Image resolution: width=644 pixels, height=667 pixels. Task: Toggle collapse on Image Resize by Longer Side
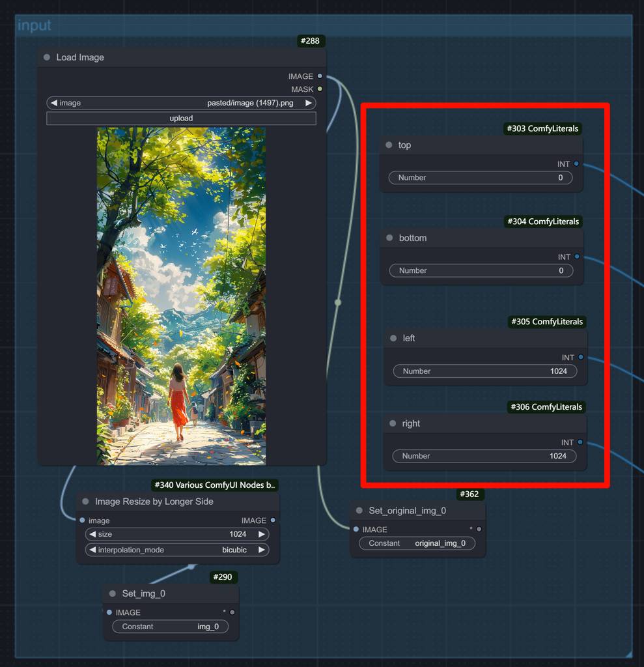[x=85, y=502]
